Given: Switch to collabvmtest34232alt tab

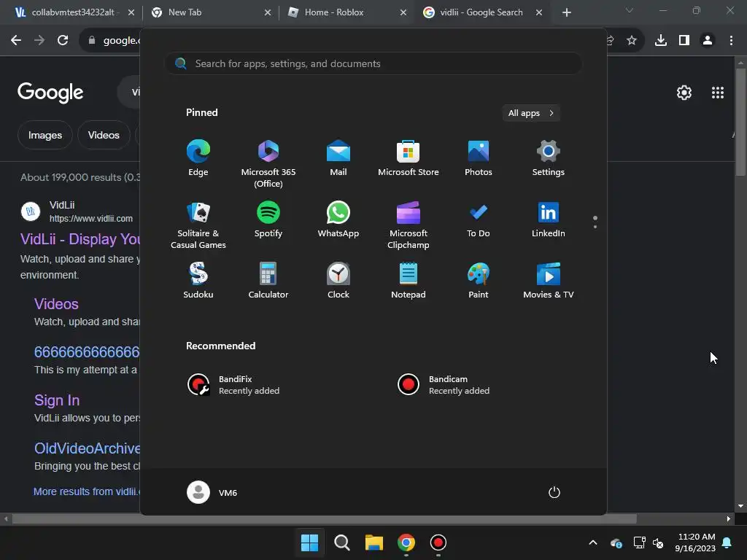Looking at the screenshot, I should (74, 12).
